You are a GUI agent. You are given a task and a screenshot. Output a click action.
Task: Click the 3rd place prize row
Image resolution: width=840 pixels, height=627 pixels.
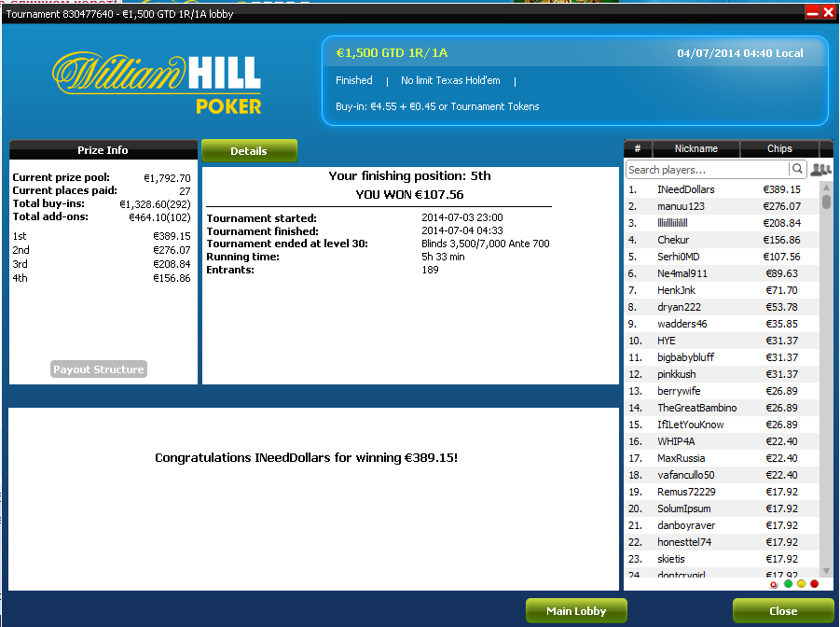click(102, 264)
